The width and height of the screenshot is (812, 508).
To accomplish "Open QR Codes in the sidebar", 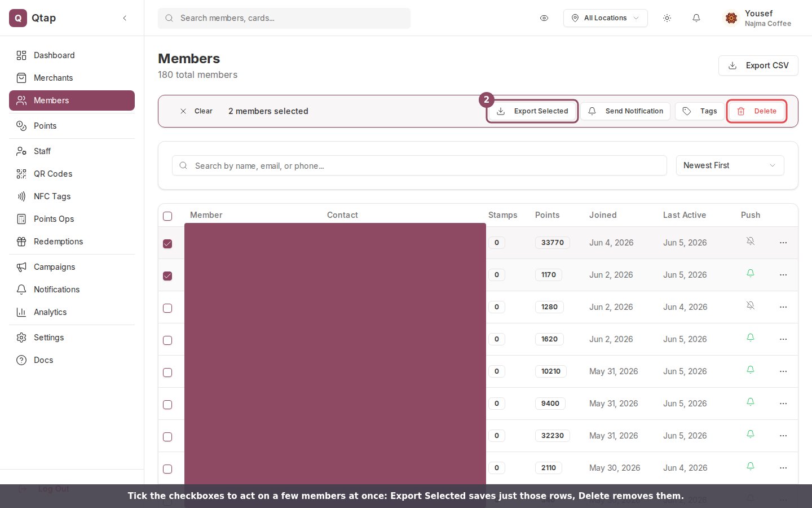I will 72,174.
